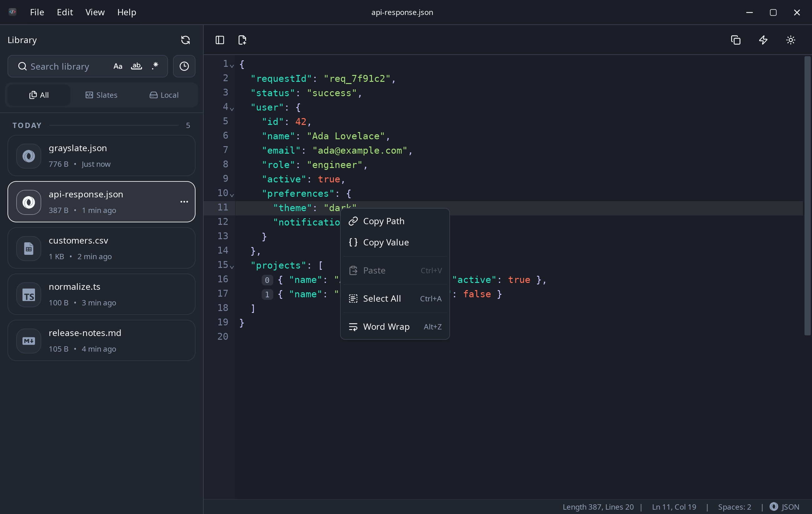The height and width of the screenshot is (514, 812).
Task: Toggle regex search option in library search
Action: pos(155,66)
